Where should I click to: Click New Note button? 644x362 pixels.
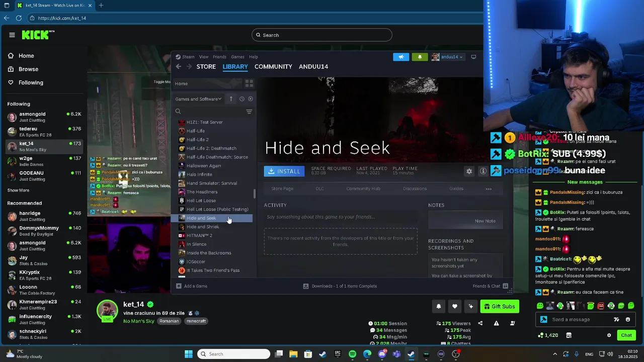(485, 221)
